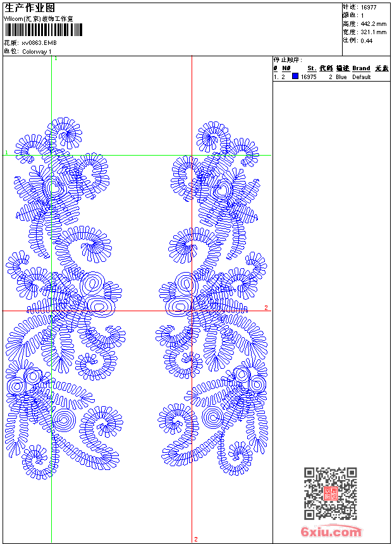Screen dimensions: 392x544
Task: Click the green marker 1 on left edge
Action: [6, 152]
